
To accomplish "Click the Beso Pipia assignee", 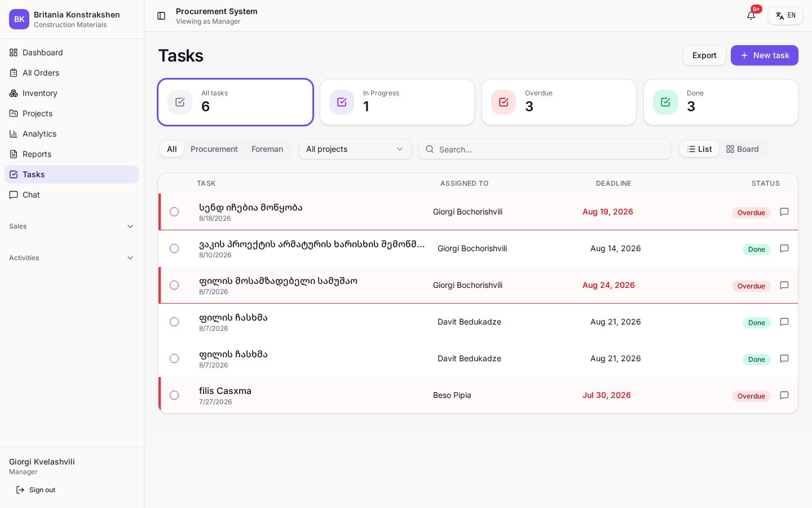I will (x=452, y=395).
